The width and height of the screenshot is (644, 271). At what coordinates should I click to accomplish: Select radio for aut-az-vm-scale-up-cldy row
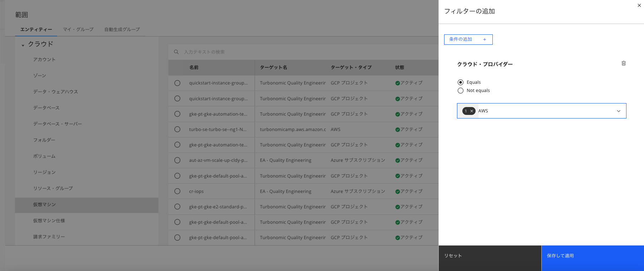click(177, 160)
